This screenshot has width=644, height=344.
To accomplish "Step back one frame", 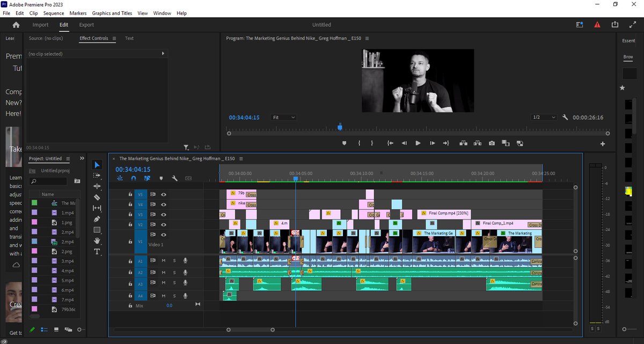I will coord(404,143).
